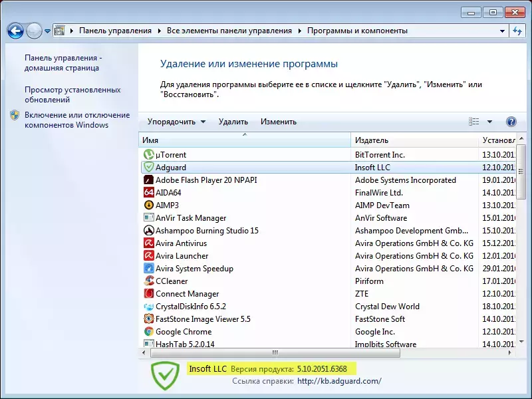Screen dimensions: 532x399
Task: Expand arrow after Все элементы панели управления
Action: 300,31
